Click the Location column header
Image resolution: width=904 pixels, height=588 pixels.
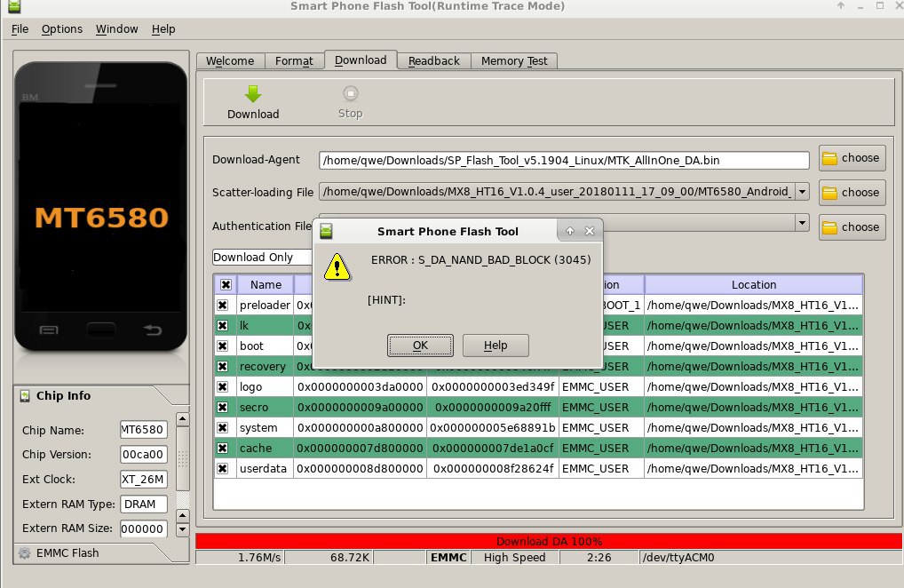pyautogui.click(x=754, y=285)
